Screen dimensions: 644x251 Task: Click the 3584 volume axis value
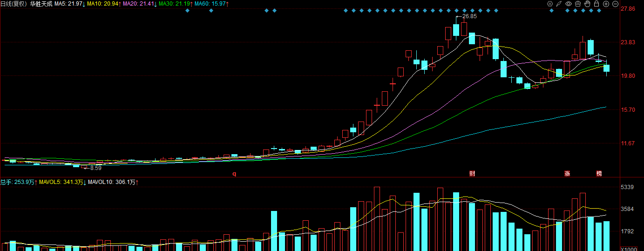[627, 209]
